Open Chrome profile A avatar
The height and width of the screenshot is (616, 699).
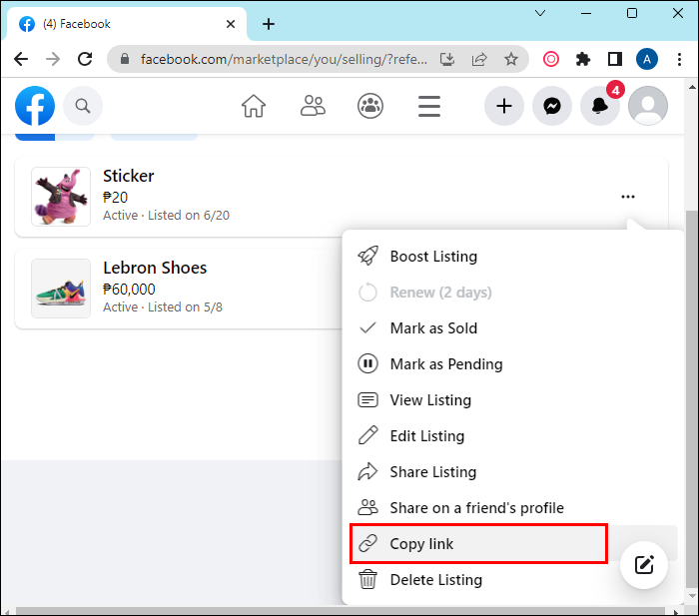(x=647, y=59)
